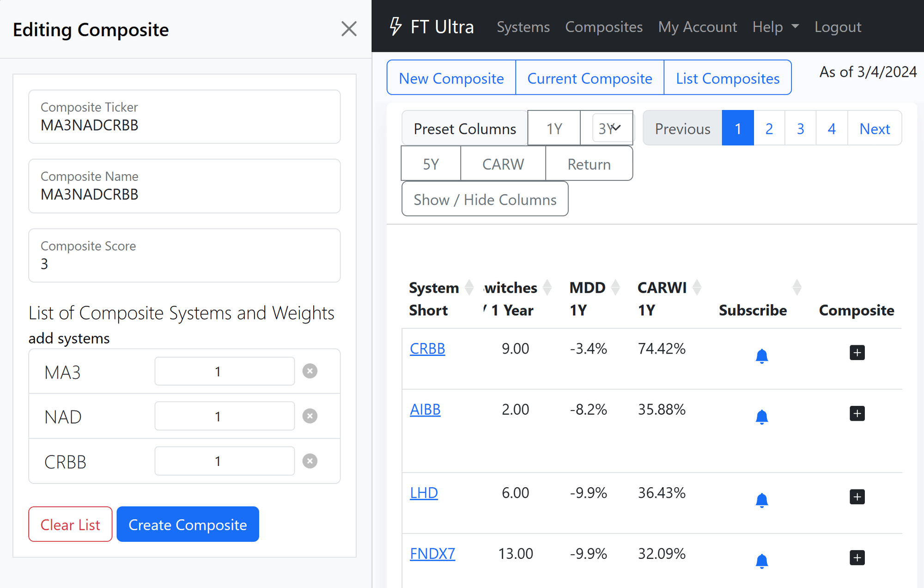Viewport: 924px width, 588px height.
Task: Click the 74.42% CARWI value
Action: [x=662, y=349]
